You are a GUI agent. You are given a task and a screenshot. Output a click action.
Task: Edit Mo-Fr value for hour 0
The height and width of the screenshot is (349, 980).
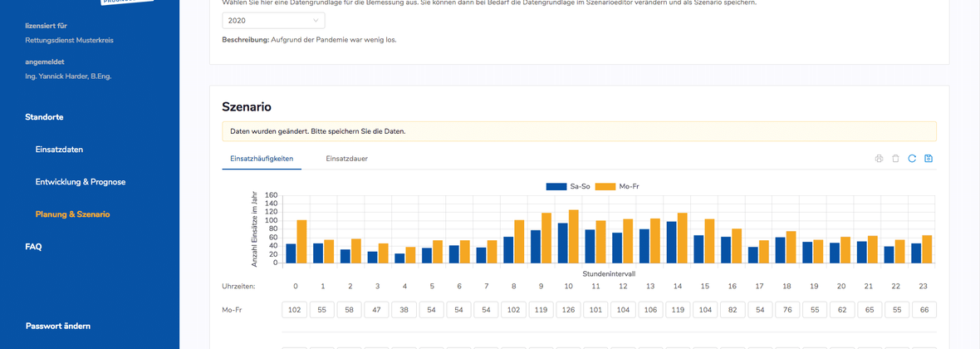click(x=294, y=310)
